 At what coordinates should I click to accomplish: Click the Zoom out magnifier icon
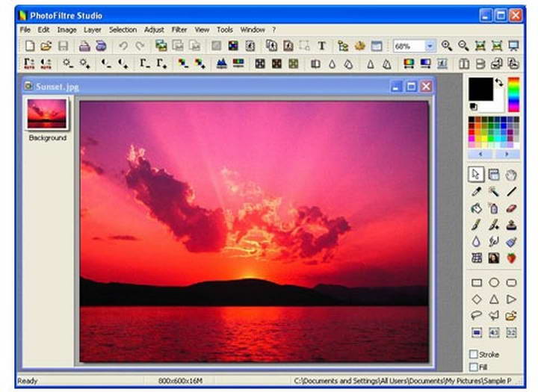(463, 46)
